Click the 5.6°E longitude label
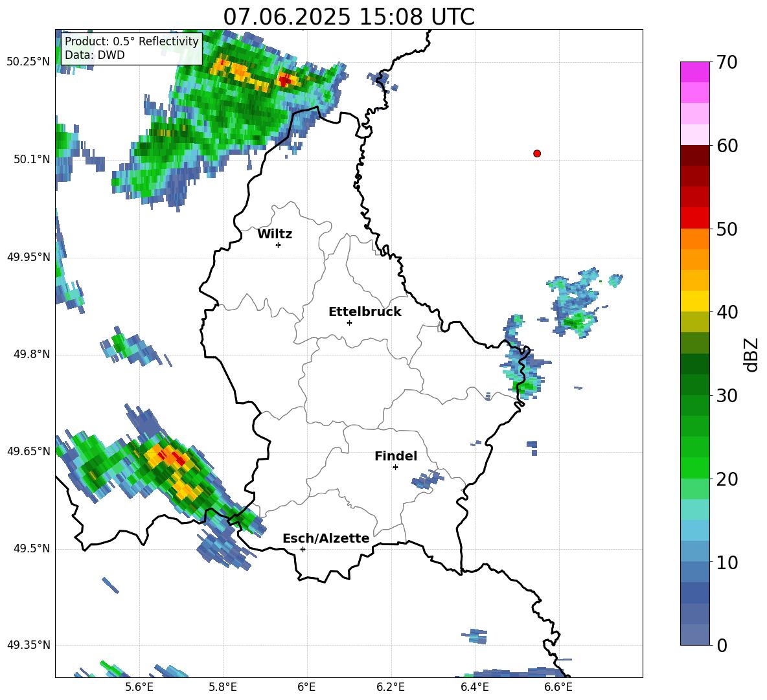Image resolution: width=767 pixels, height=700 pixels. point(139,687)
